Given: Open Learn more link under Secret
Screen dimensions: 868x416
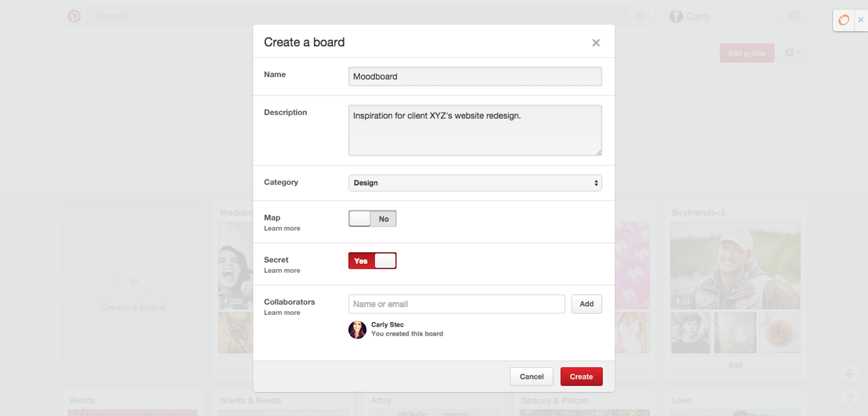Looking at the screenshot, I should click(282, 271).
